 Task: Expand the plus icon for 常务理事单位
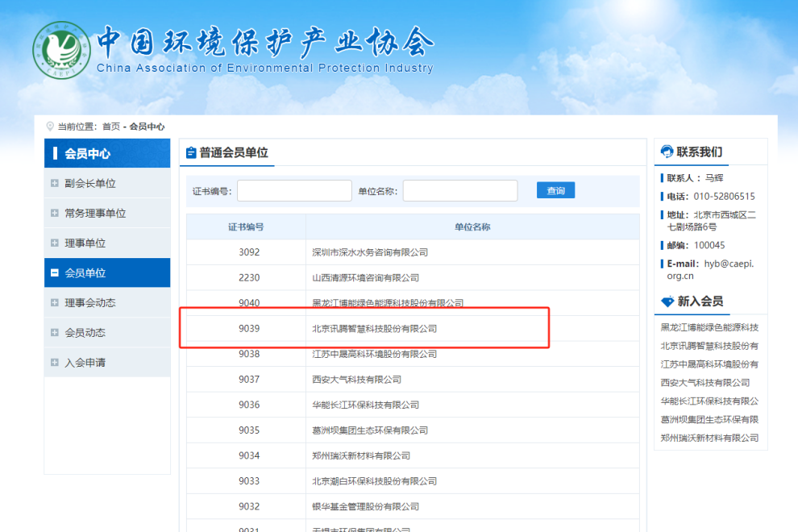coord(55,214)
